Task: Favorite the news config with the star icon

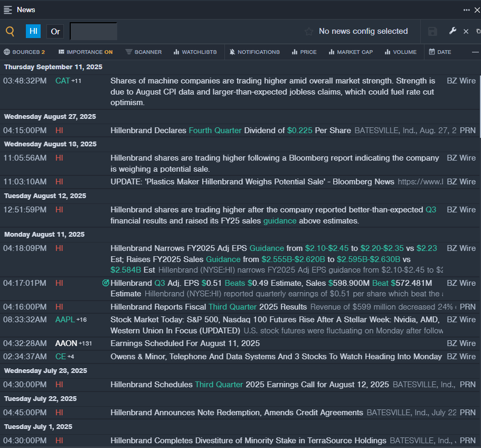Action: pos(309,32)
